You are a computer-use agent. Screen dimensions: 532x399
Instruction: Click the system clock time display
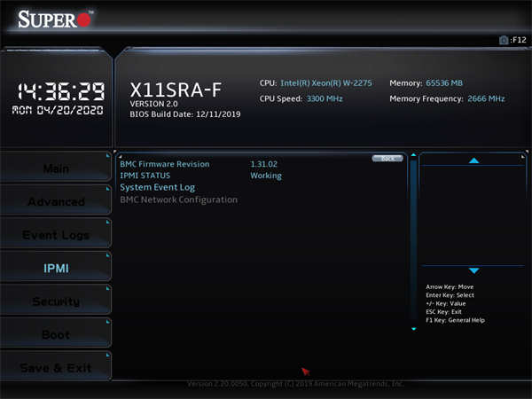click(x=61, y=91)
